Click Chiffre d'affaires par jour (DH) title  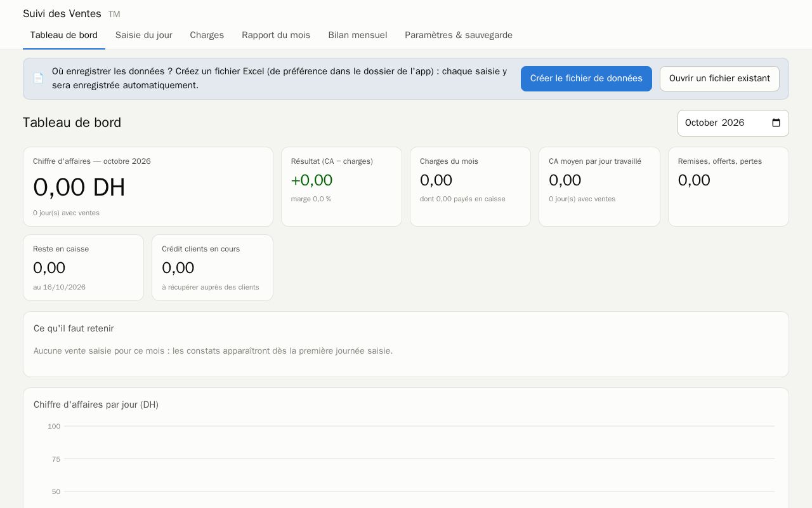click(96, 404)
